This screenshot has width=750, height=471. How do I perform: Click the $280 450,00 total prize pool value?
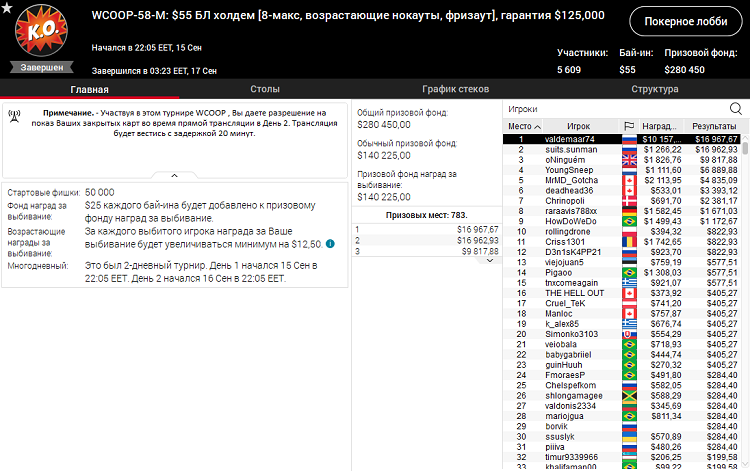pyautogui.click(x=384, y=125)
